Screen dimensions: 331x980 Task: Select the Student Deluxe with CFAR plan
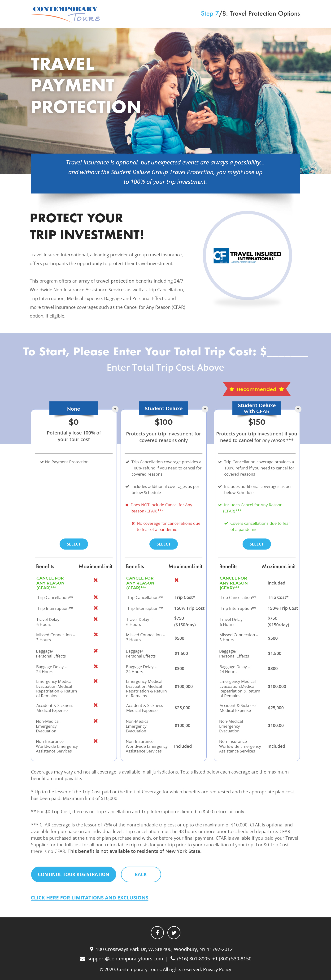point(256,544)
